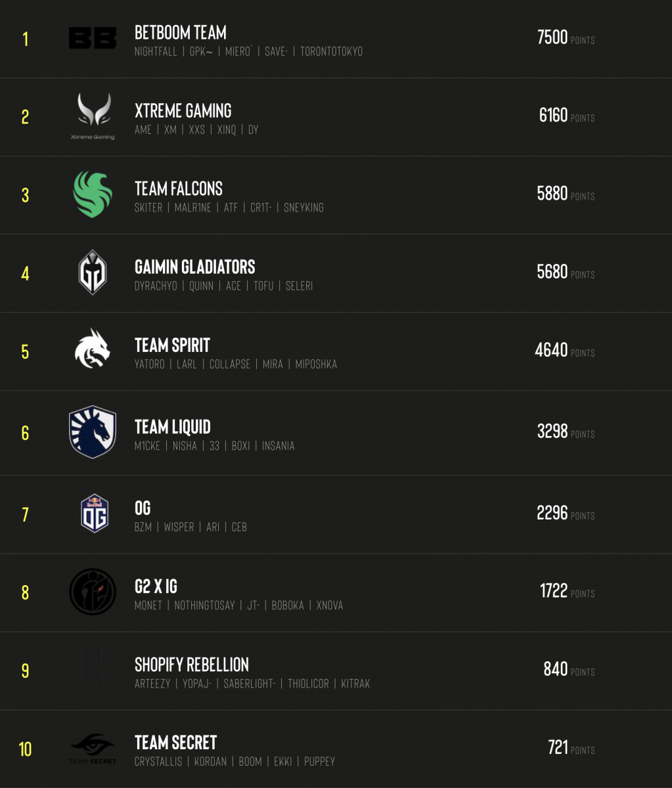Screen dimensions: 672x788
Task: Click the TEAM LIQUID team name
Action: [172, 427]
